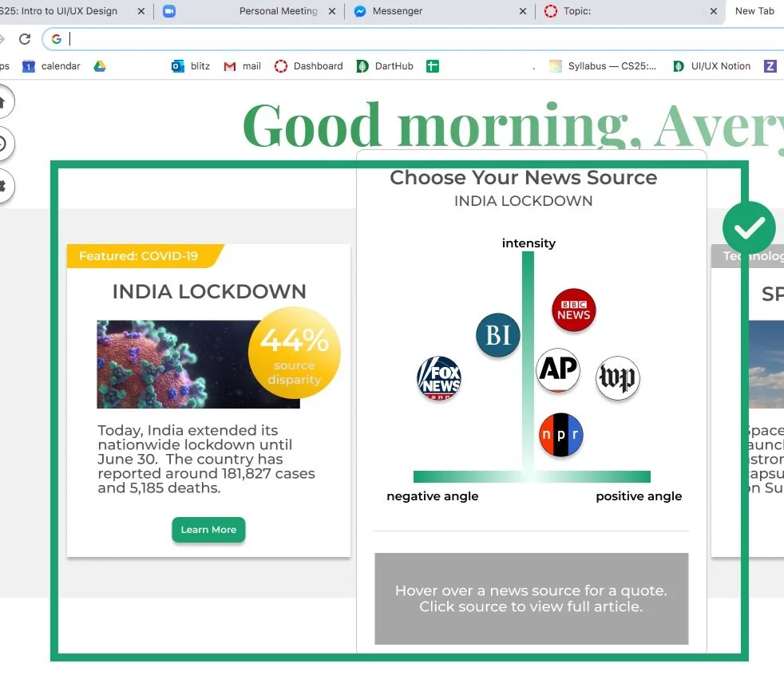Click the Google G icon in address bar
784x679 pixels.
coord(57,39)
